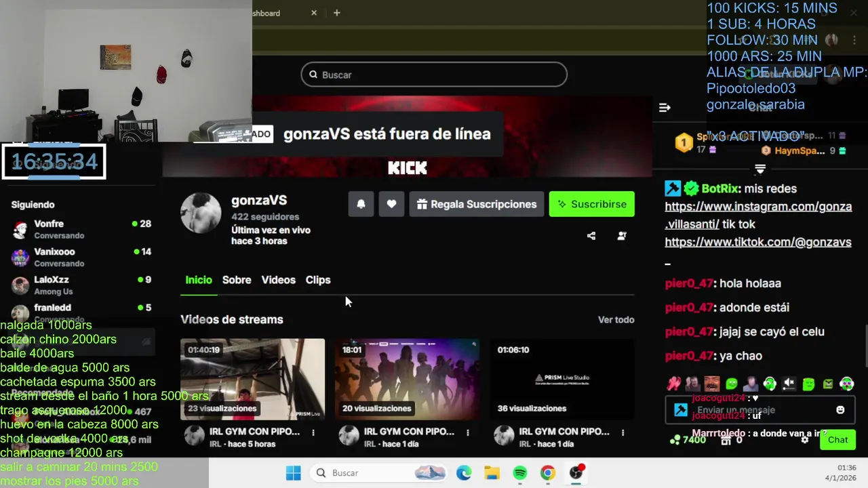868x488 pixels.
Task: Insert the muted speaker emote
Action: pos(789,384)
